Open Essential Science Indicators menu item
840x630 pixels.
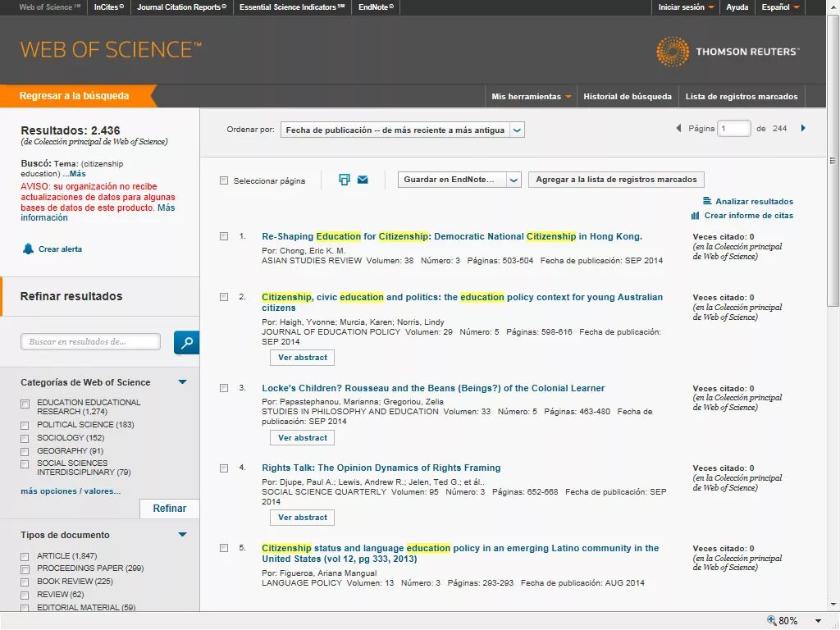point(292,7)
